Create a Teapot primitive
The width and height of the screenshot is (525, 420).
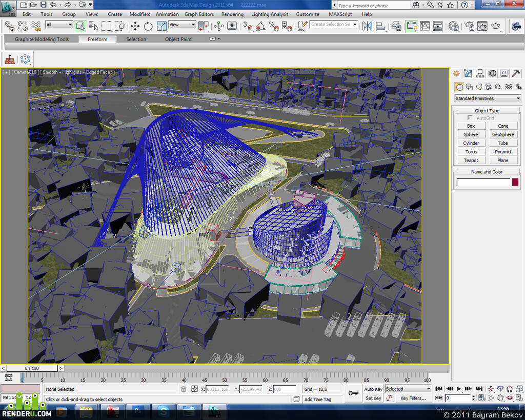(x=471, y=161)
